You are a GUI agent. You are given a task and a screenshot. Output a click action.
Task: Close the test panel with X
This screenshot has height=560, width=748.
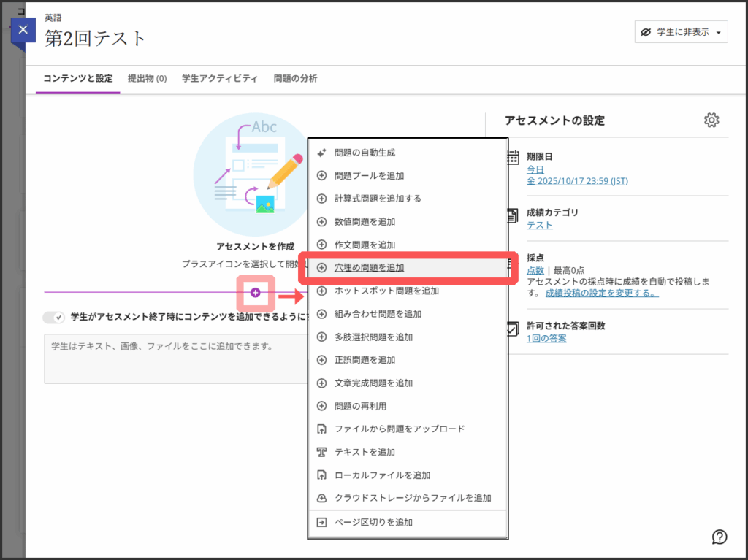[23, 30]
